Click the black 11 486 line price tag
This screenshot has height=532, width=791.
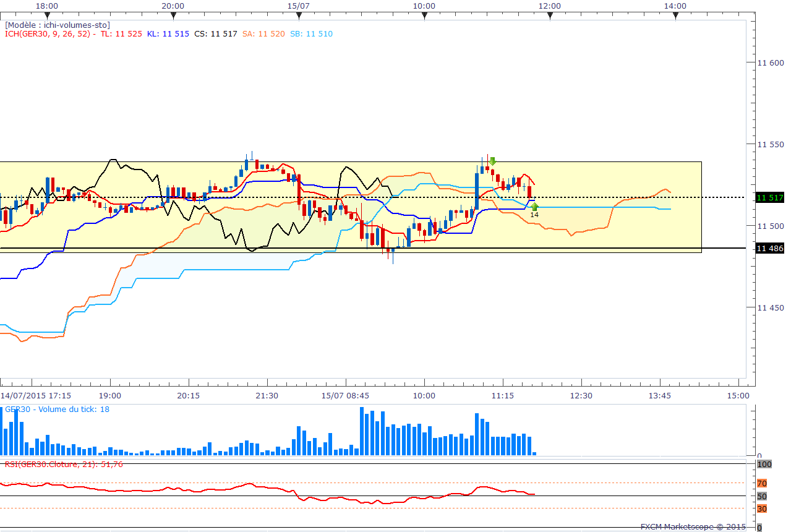click(770, 248)
